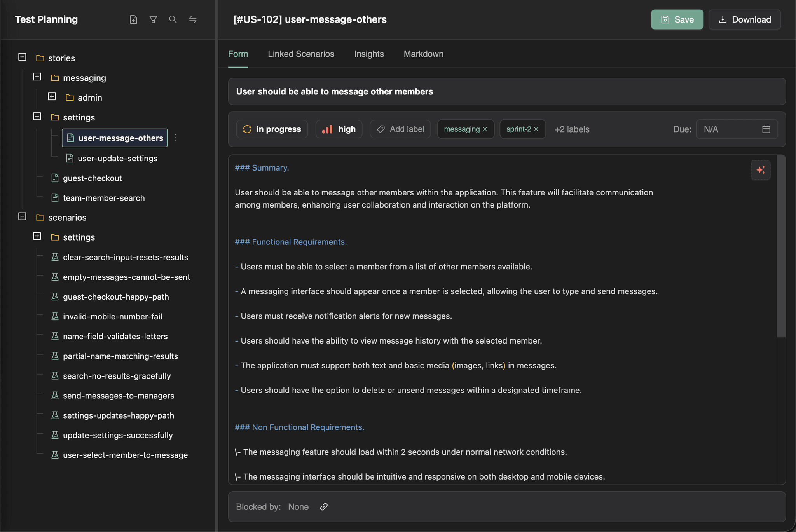Open the calendar icon in Due field
Screen dimensions: 796x532
(x=766, y=129)
